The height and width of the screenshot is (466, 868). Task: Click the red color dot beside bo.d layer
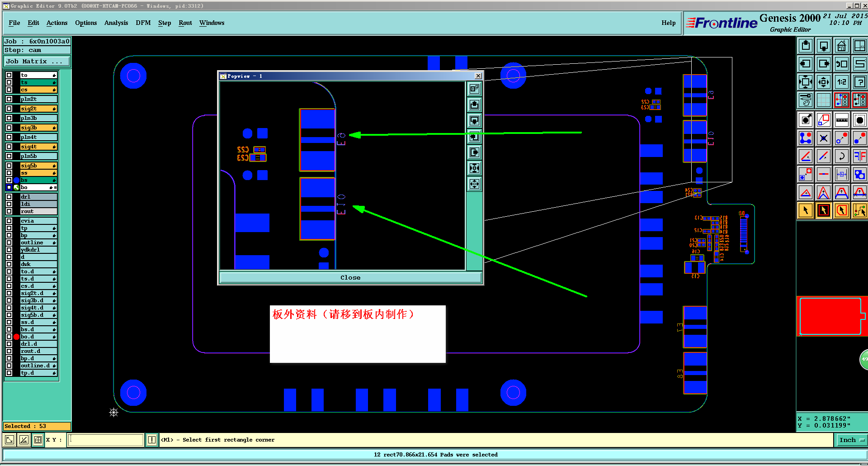(x=17, y=337)
